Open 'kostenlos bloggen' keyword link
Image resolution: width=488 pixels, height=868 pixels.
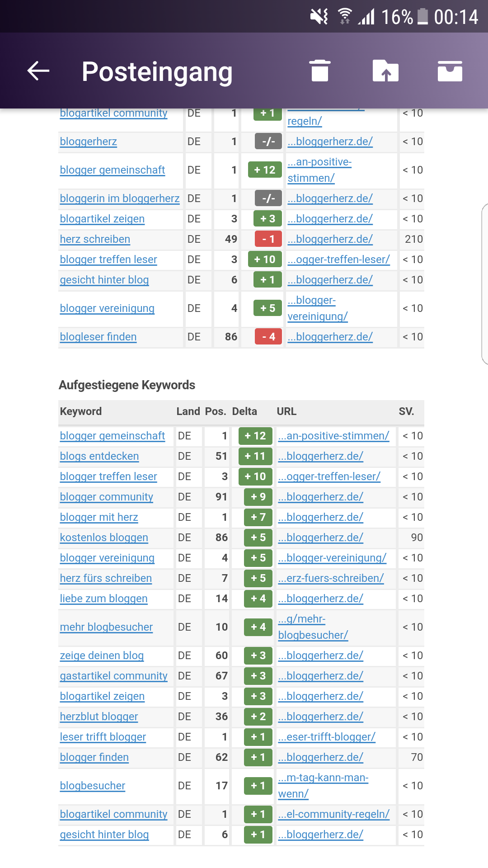104,538
